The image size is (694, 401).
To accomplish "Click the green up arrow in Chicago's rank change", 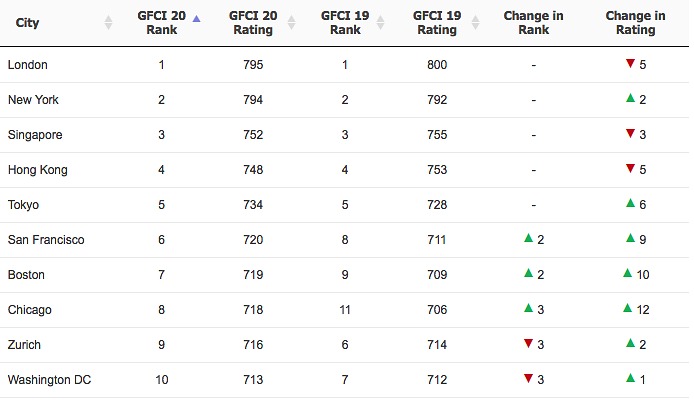I will [x=527, y=309].
